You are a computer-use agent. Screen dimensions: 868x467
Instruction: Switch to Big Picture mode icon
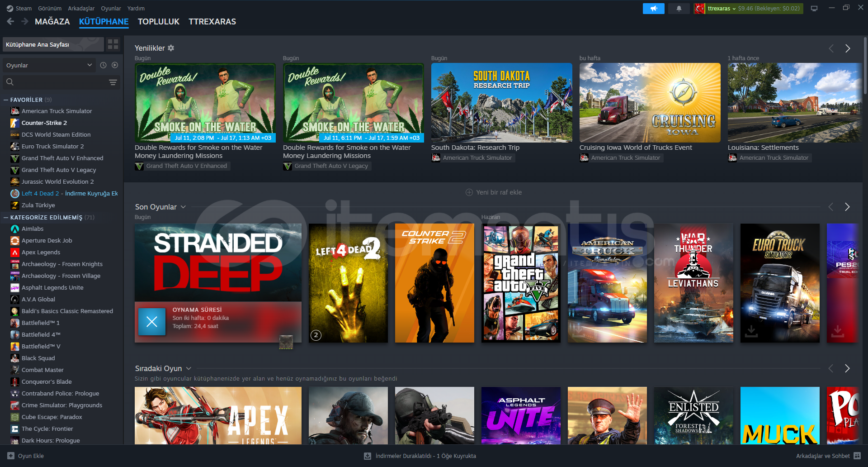pyautogui.click(x=814, y=9)
